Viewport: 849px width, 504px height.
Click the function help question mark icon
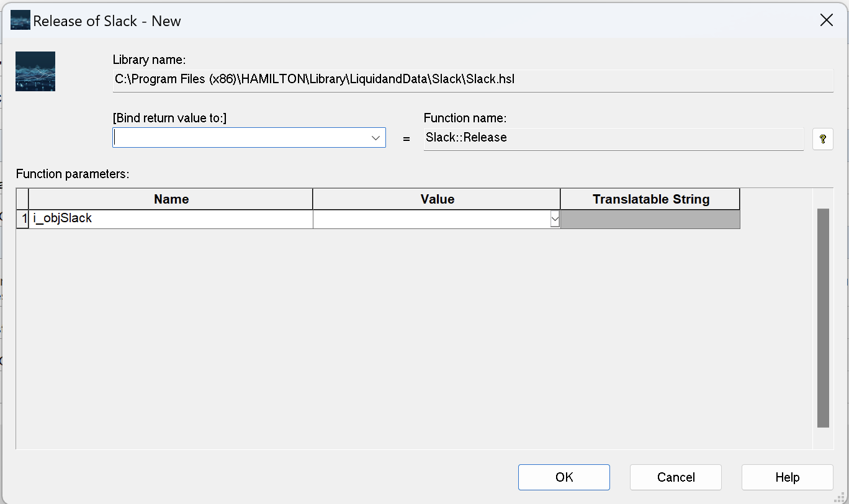[x=823, y=139]
